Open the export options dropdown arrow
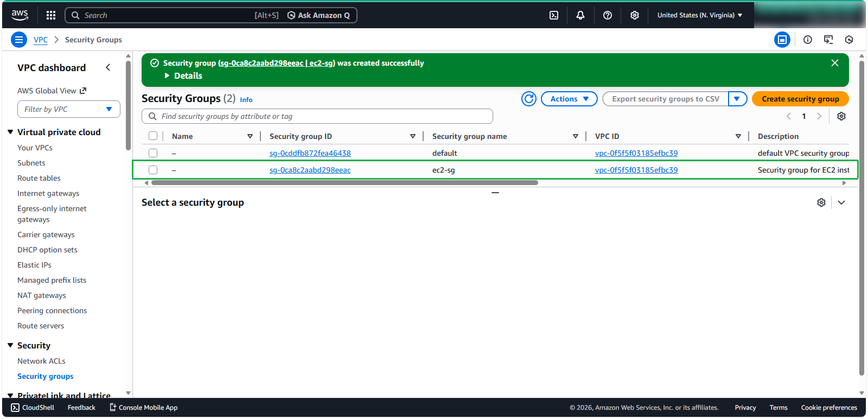Image resolution: width=868 pixels, height=419 pixels. pos(737,99)
